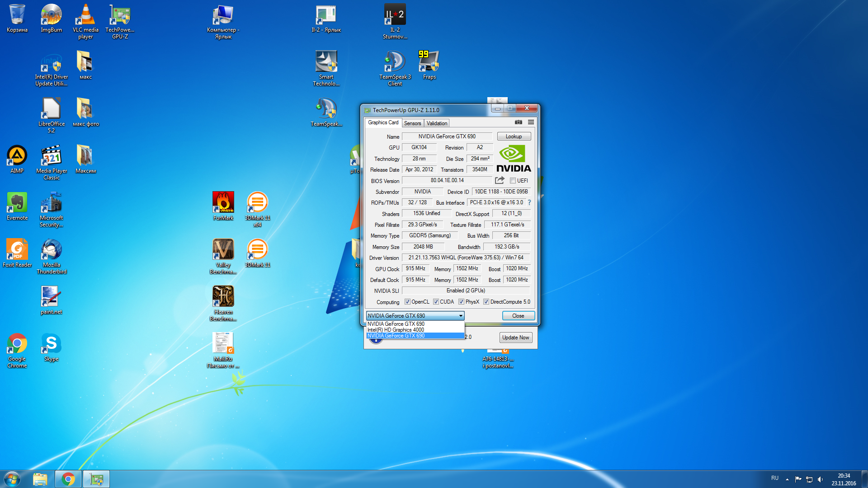Select the highlighted last GTX 690 entry
Viewport: 868px width, 488px height.
pos(396,336)
